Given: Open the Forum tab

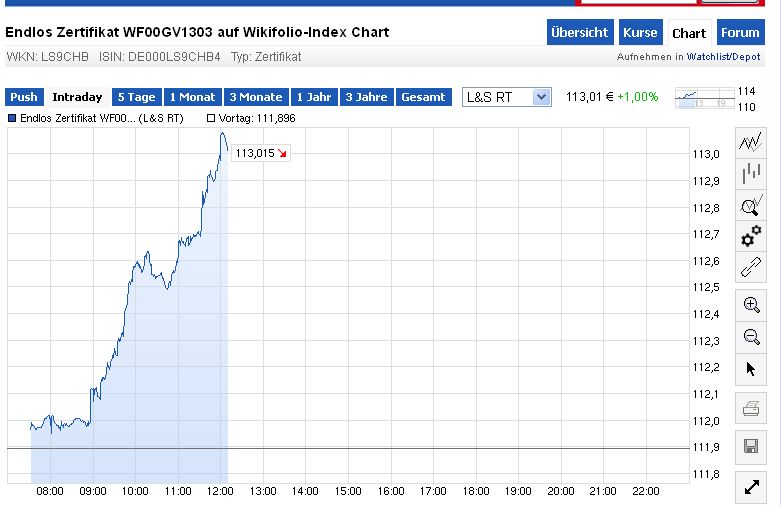Looking at the screenshot, I should 740,33.
